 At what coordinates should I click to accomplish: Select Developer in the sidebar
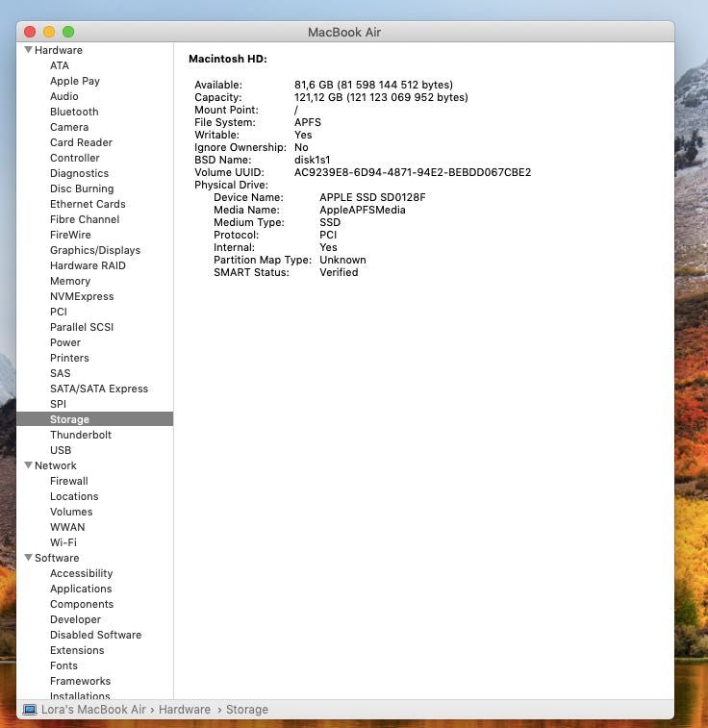click(75, 619)
